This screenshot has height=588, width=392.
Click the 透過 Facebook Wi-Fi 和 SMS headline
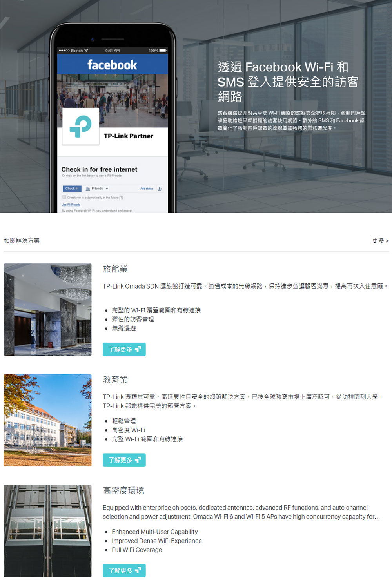click(x=288, y=82)
